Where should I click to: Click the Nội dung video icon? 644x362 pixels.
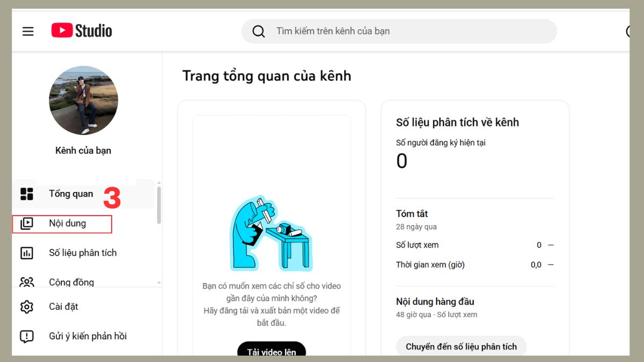[x=27, y=224]
